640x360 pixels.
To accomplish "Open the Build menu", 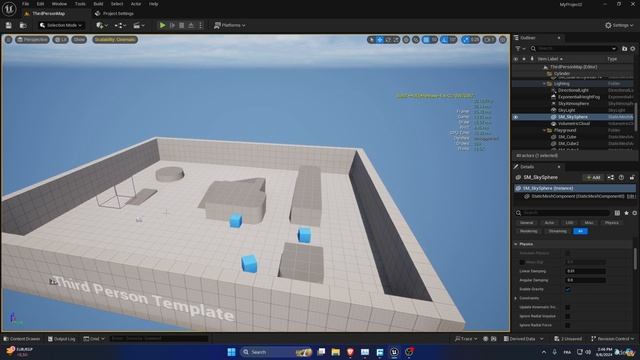I will coord(98,4).
